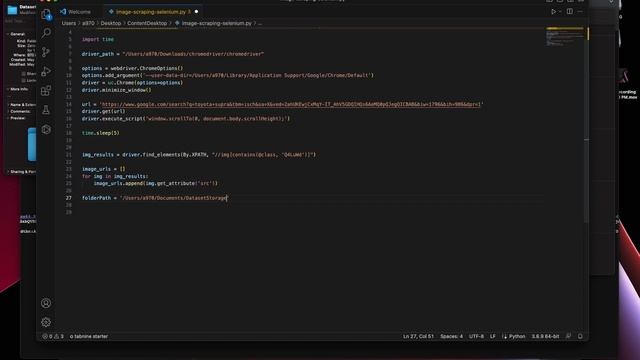Expand More Info section in info window
Image resolution: width=640 pixels, height=360 pixels.
tap(8, 89)
